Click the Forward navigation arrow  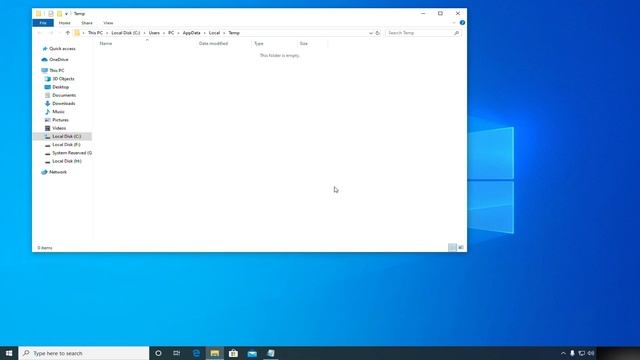click(x=51, y=33)
